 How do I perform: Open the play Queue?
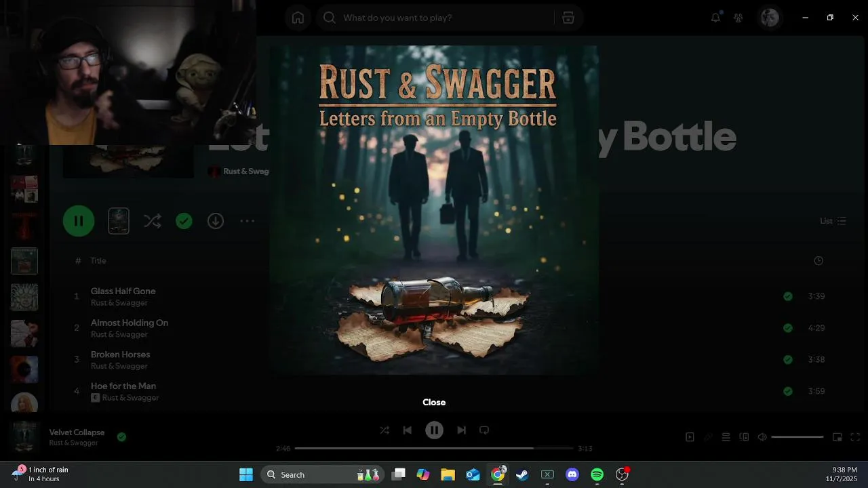click(x=726, y=437)
